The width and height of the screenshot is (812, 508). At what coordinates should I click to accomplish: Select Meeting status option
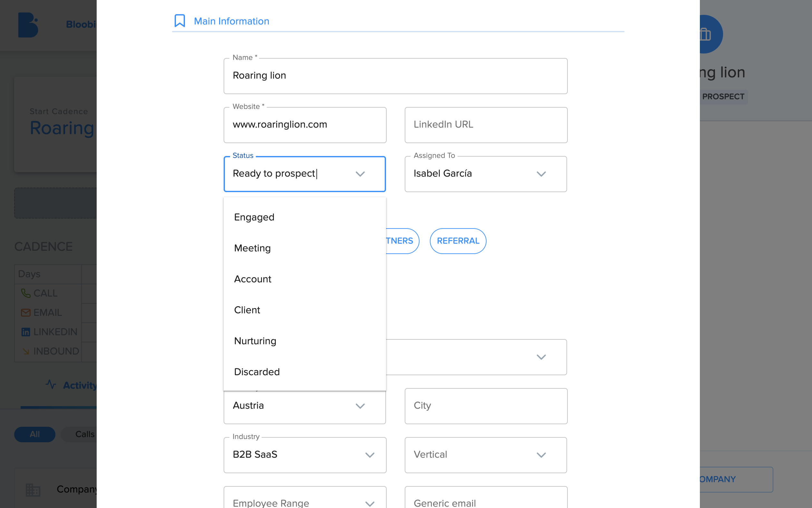pyautogui.click(x=304, y=248)
